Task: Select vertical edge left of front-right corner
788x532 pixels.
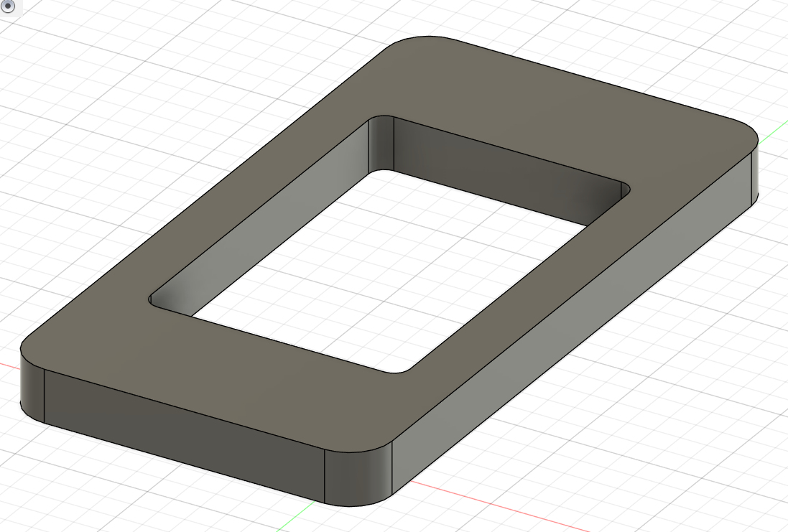Action: pyautogui.click(x=325, y=477)
